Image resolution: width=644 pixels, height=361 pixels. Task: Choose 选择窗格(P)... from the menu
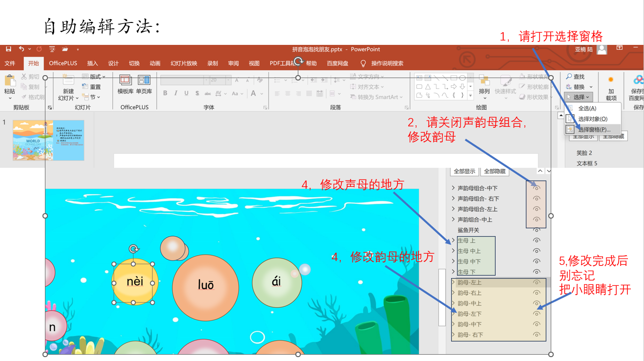click(594, 130)
